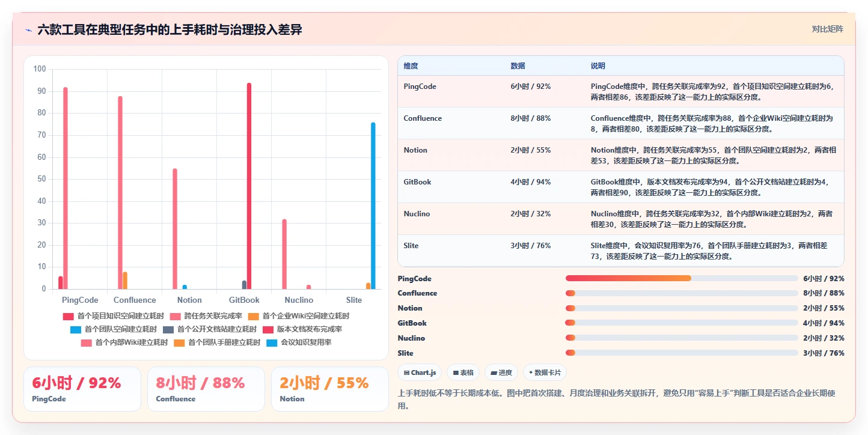The height and width of the screenshot is (435, 868).
Task: Click the 首个内部Wiki建立耗时 legend swatch
Action: pyautogui.click(x=86, y=342)
